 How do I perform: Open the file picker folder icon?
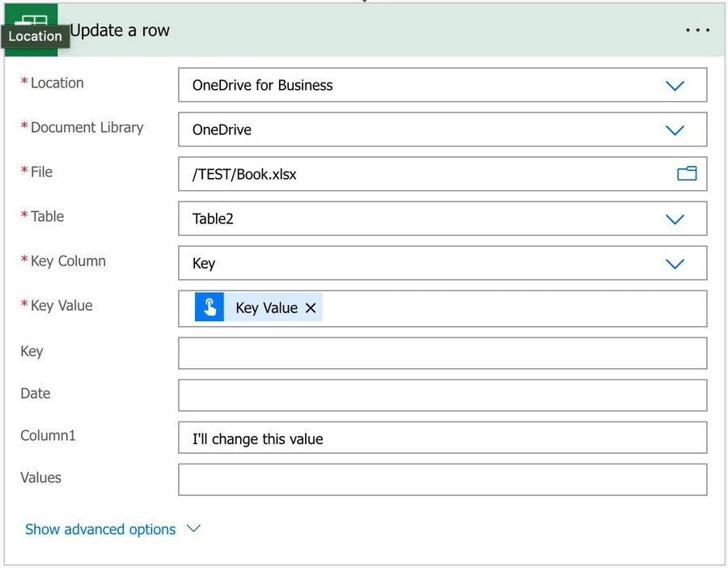[687, 173]
